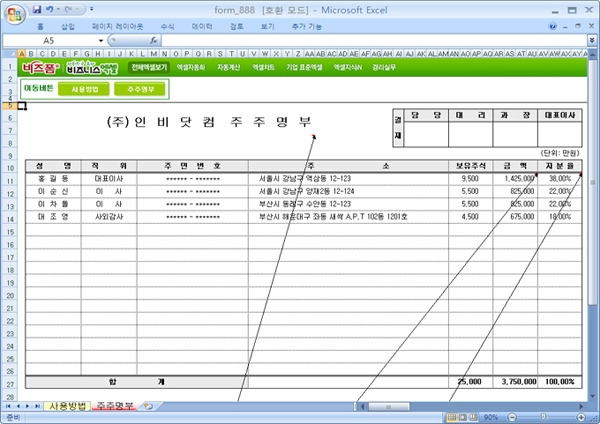The image size is (600, 424).
Task: Switch to the 사용방법 sheet tab
Action: pyautogui.click(x=67, y=406)
